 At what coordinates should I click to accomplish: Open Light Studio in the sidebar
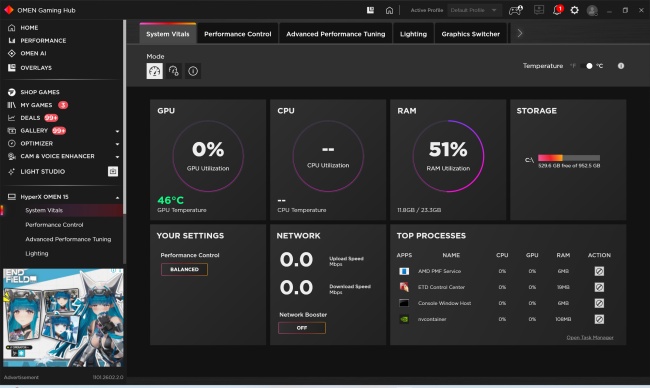click(36, 171)
